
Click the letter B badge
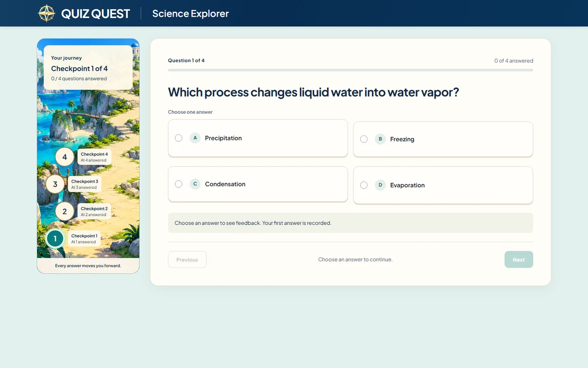(x=380, y=139)
